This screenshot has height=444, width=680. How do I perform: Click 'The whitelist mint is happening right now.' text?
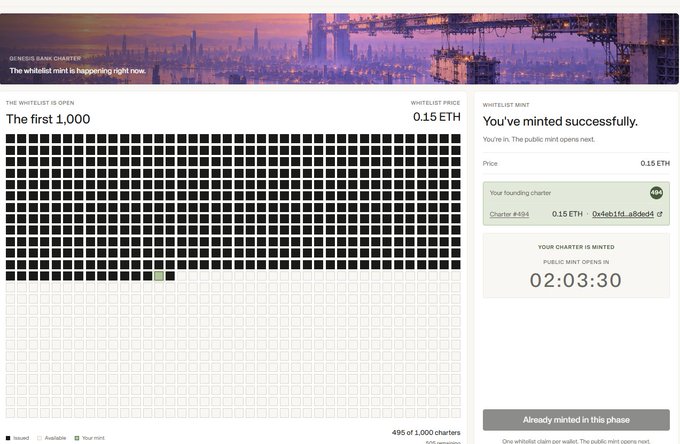(x=78, y=71)
